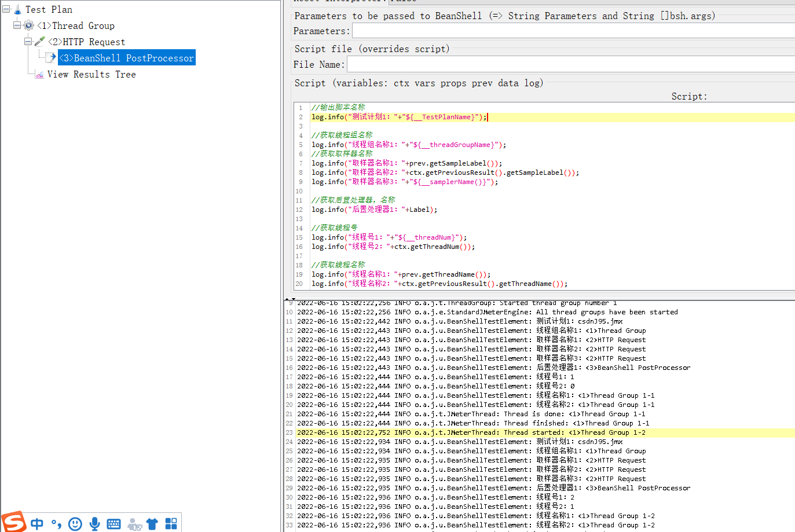
Task: Open the Sogou toolbox grid icon
Action: click(171, 524)
